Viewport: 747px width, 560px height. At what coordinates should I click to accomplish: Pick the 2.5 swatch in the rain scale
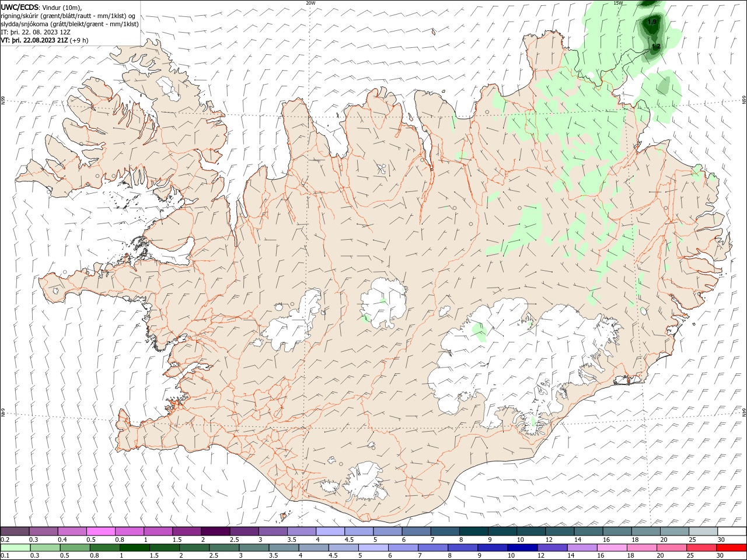[224, 548]
